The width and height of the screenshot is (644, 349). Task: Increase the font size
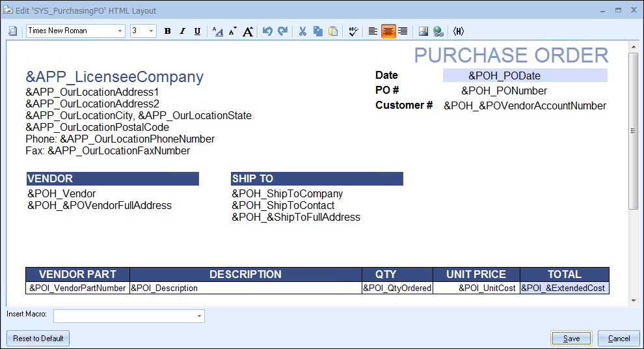(x=248, y=31)
